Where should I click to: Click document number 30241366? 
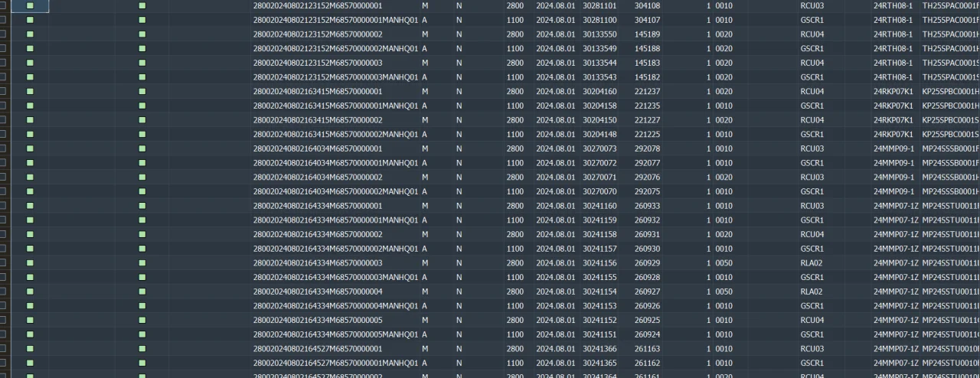tap(599, 348)
